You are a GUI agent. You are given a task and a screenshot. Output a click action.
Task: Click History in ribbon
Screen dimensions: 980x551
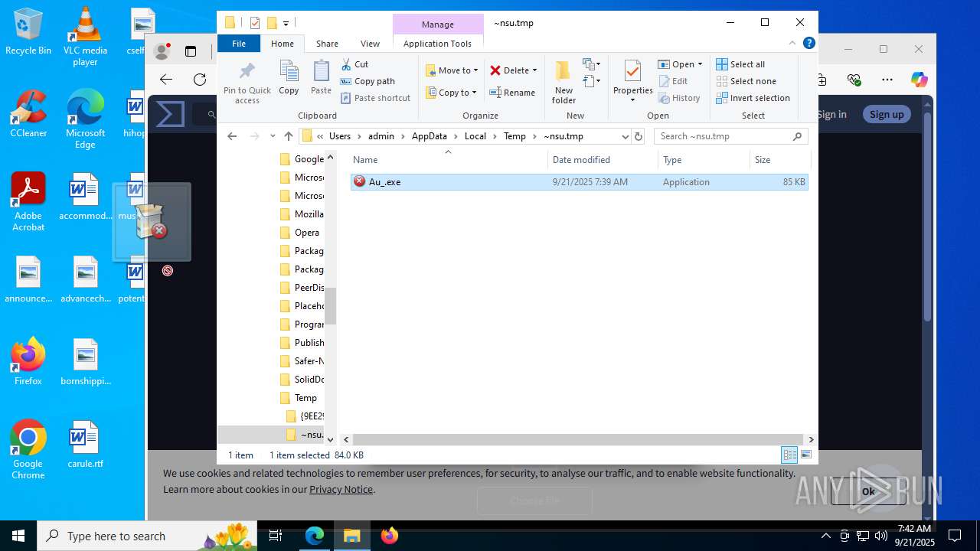678,98
